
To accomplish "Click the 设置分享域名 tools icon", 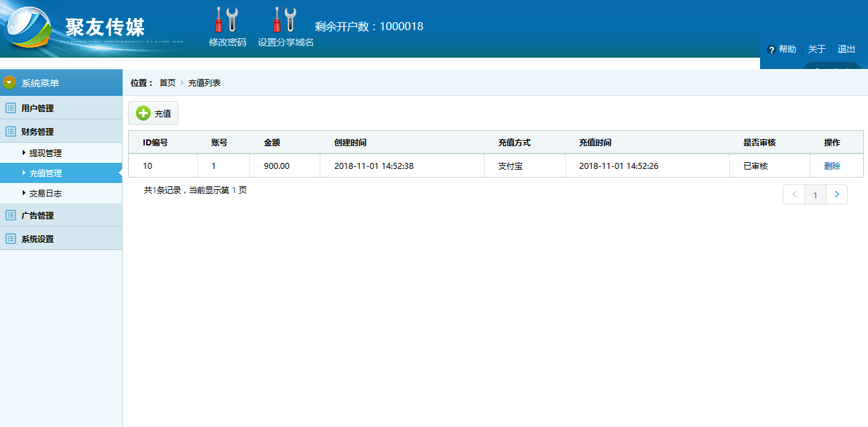I will 285,19.
